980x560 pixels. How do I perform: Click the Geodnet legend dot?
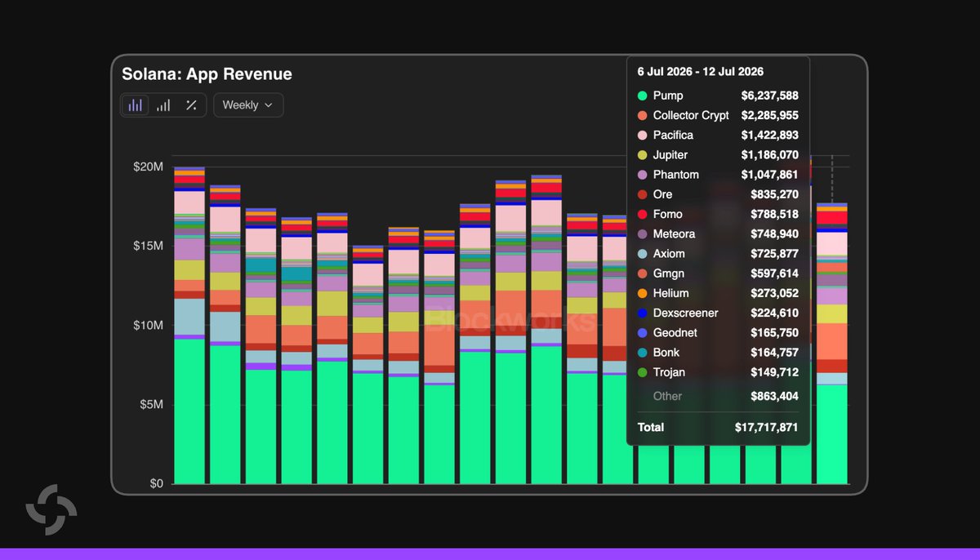tap(642, 333)
